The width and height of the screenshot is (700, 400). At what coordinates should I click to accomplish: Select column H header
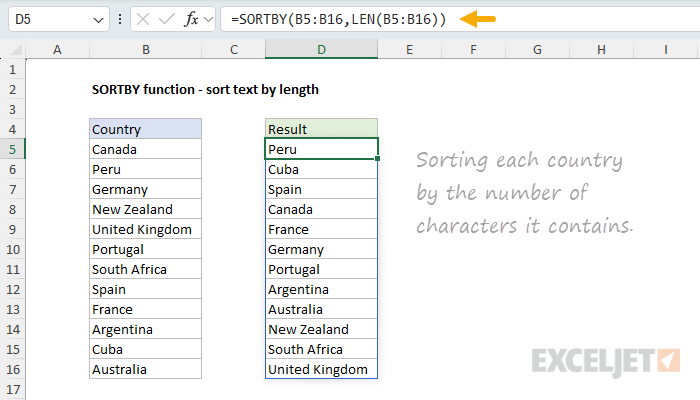[x=601, y=49]
